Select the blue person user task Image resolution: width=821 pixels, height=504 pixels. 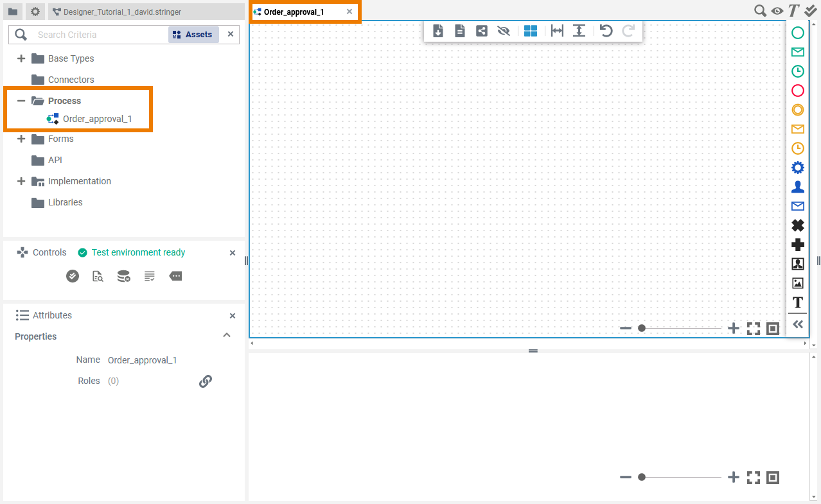[798, 187]
